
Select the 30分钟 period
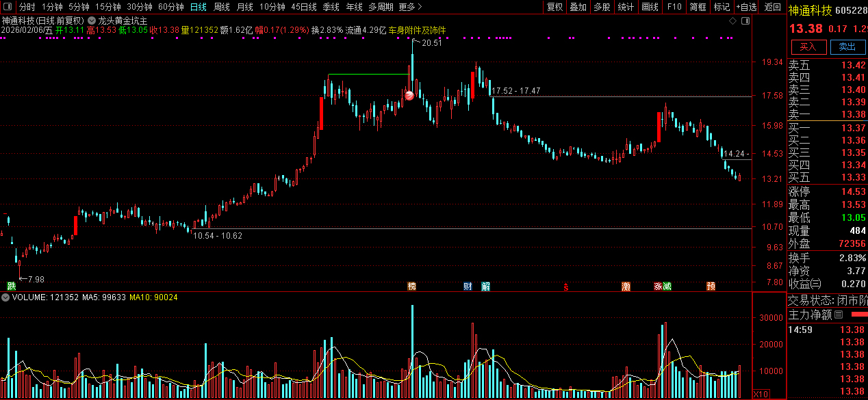click(x=140, y=7)
